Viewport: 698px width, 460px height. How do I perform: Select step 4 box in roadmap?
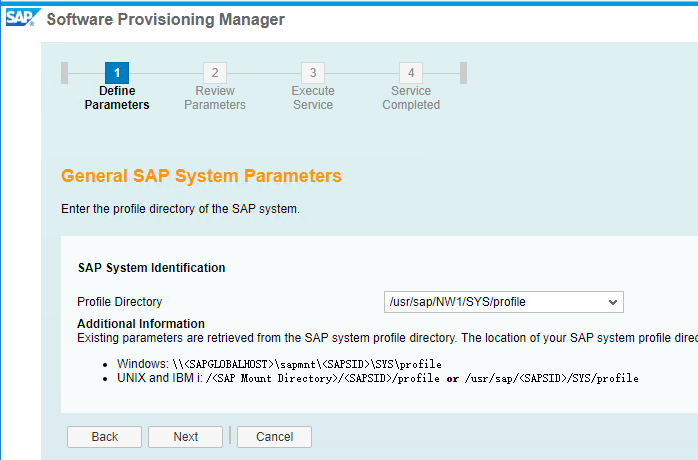click(x=410, y=73)
